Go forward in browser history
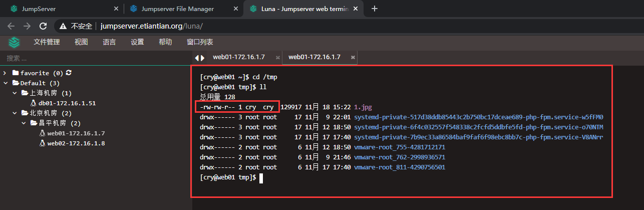This screenshot has height=210, width=644. 27,26
